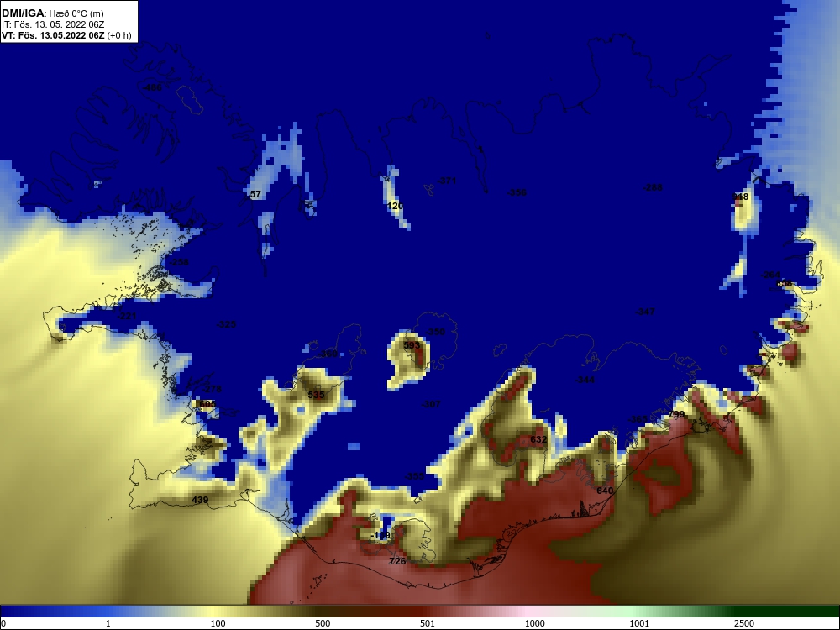The width and height of the screenshot is (840, 630).
Task: Click the -278 value label
Action: click(212, 390)
